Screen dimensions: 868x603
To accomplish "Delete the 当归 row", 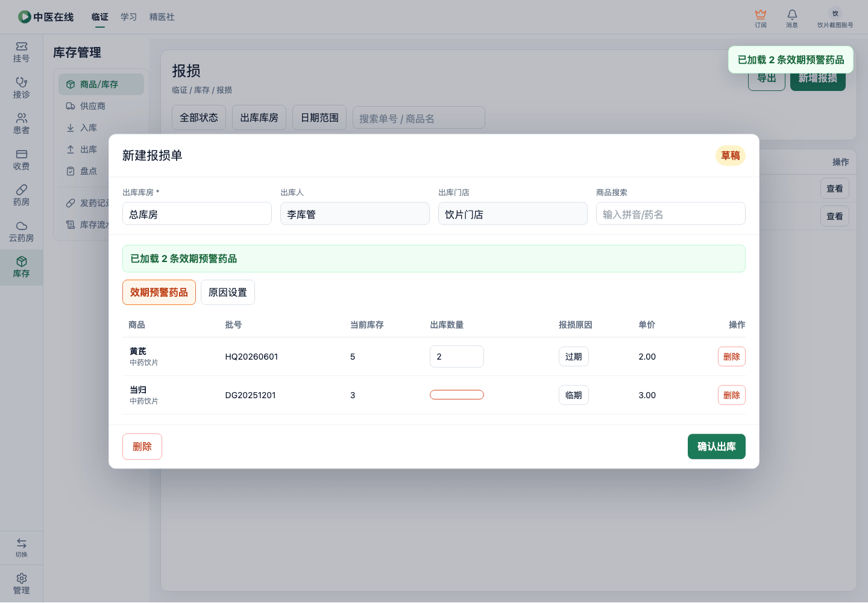I will pos(732,395).
